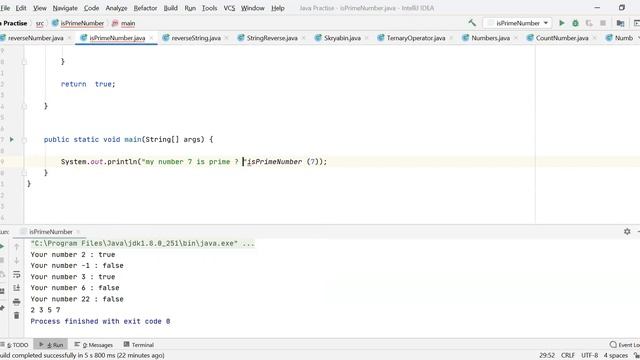640x360 pixels.
Task: Rerun isPrimeNumber from the Run panel
Action: pyautogui.click(x=2, y=247)
